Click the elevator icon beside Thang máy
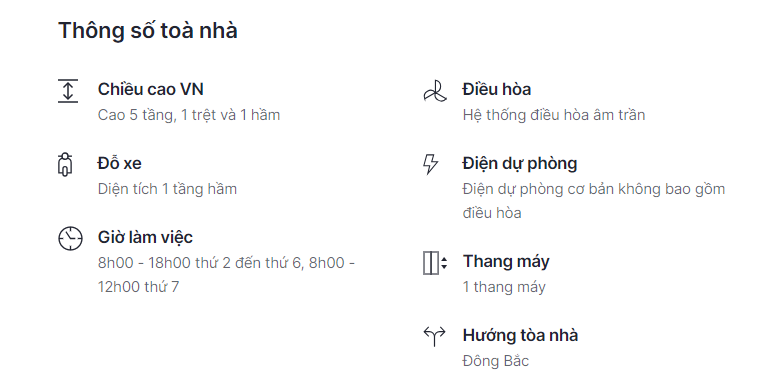Image resolution: width=776 pixels, height=386 pixels. pos(435,263)
